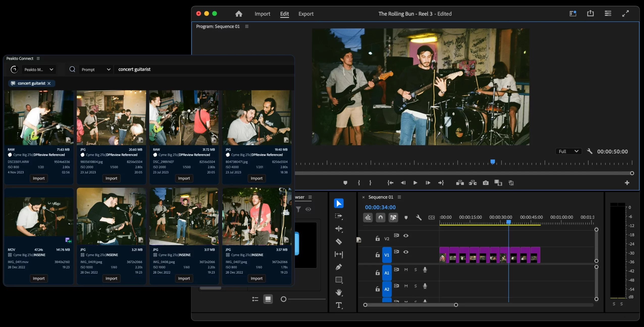Select the Pen tool

click(339, 267)
